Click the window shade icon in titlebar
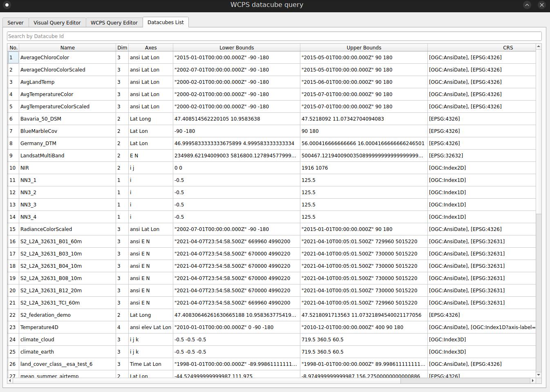 [527, 5]
